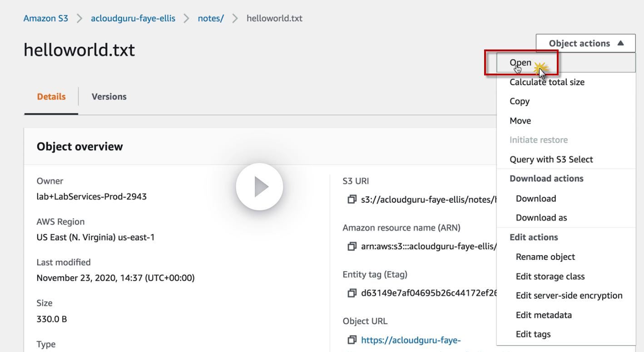Click the ARN value arn:aws:s3 text
644x352 pixels.
click(x=428, y=247)
